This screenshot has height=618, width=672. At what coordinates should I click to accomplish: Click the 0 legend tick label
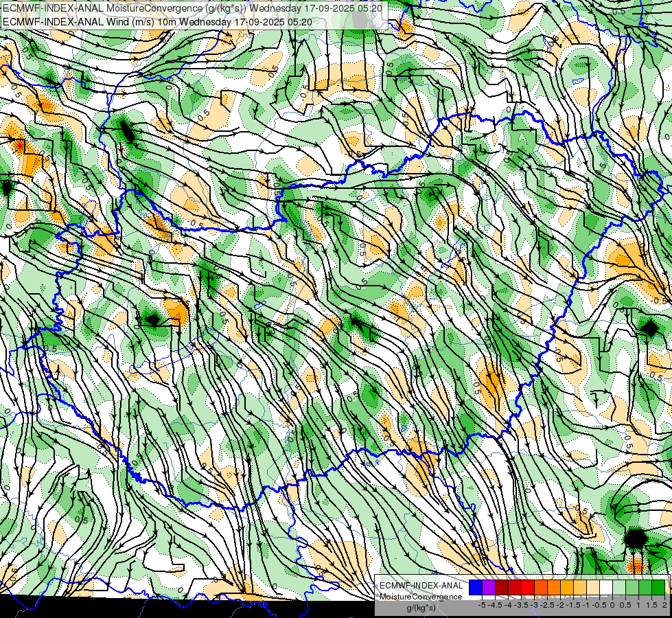tap(612, 605)
